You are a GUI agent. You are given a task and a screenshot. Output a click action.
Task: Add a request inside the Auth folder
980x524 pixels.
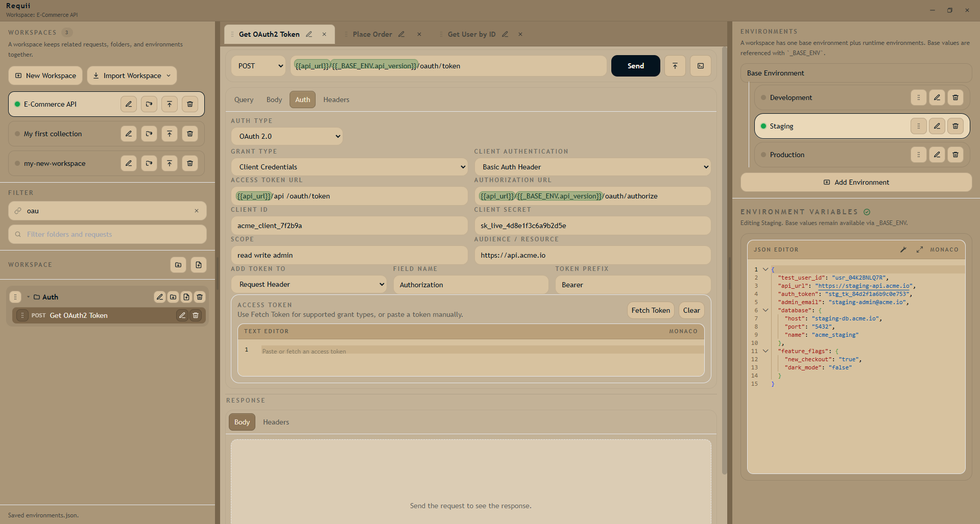pos(186,297)
